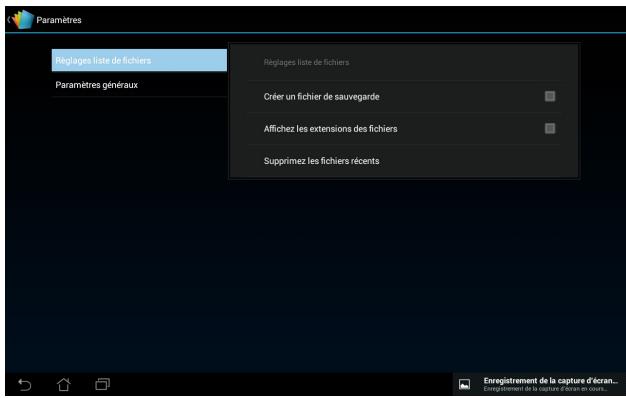Image resolution: width=626 pixels, height=398 pixels.
Task: Open the Android home screen icon
Action: click(x=63, y=384)
